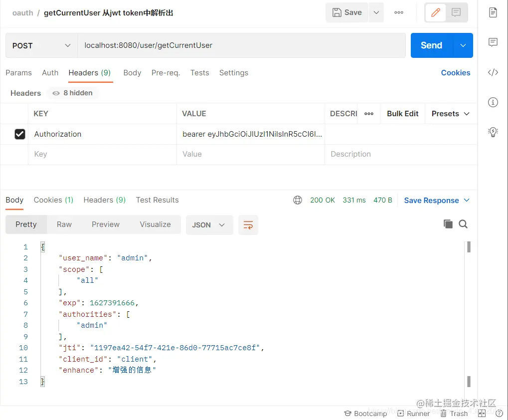
Task: Click the empty Key input field
Action: pos(102,154)
